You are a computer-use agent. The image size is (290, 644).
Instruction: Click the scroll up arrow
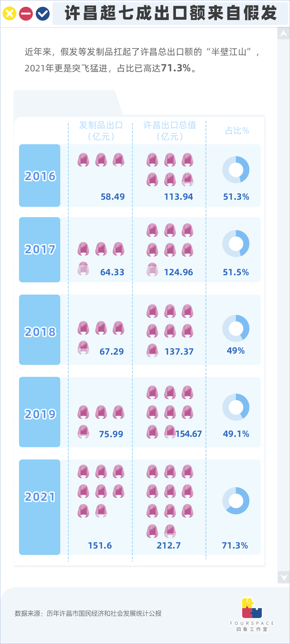pyautogui.click(x=284, y=33)
